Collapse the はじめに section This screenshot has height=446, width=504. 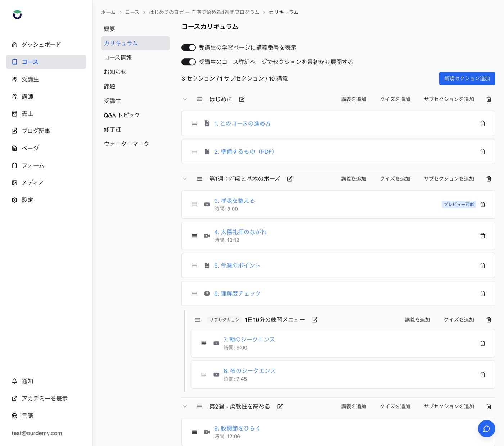point(185,99)
